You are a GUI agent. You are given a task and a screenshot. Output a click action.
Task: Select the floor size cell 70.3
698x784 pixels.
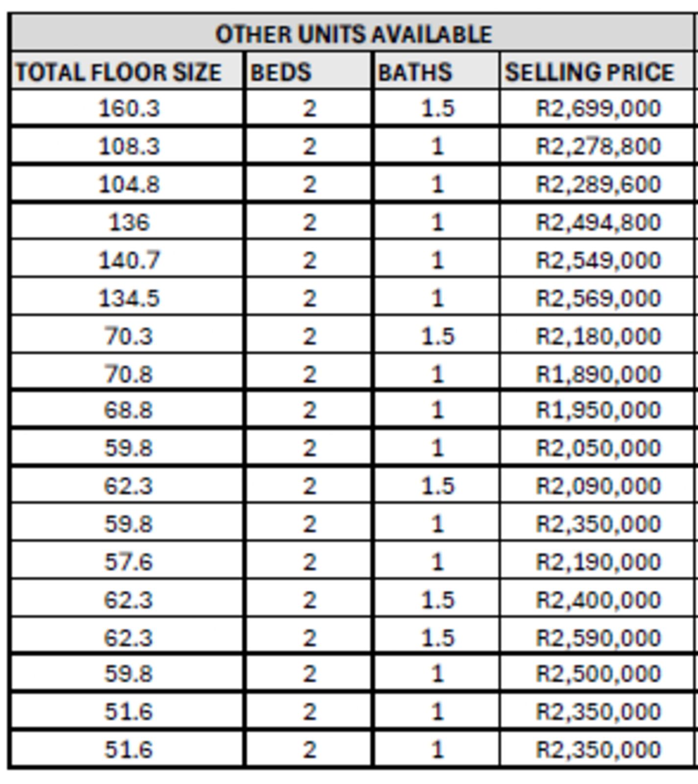click(x=129, y=336)
